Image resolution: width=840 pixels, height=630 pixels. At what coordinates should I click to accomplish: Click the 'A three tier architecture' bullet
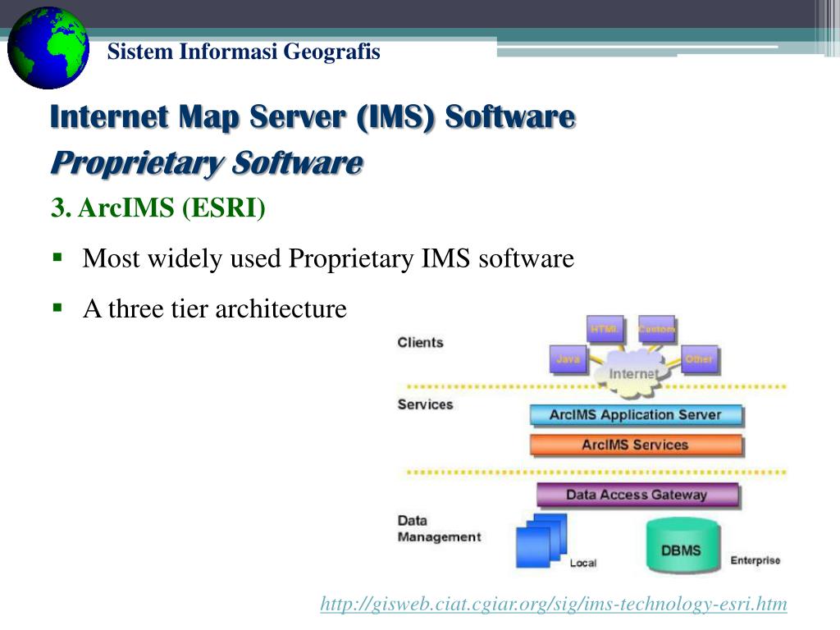point(215,309)
